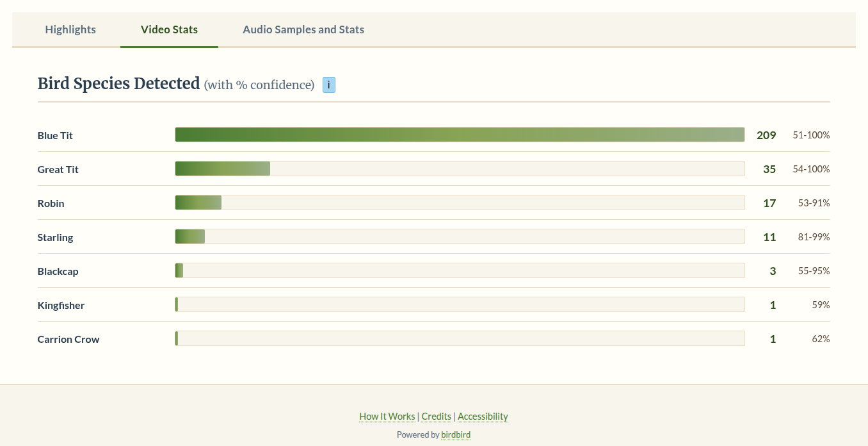Viewport: 868px width, 446px height.
Task: Open the How It Works link
Action: (387, 417)
